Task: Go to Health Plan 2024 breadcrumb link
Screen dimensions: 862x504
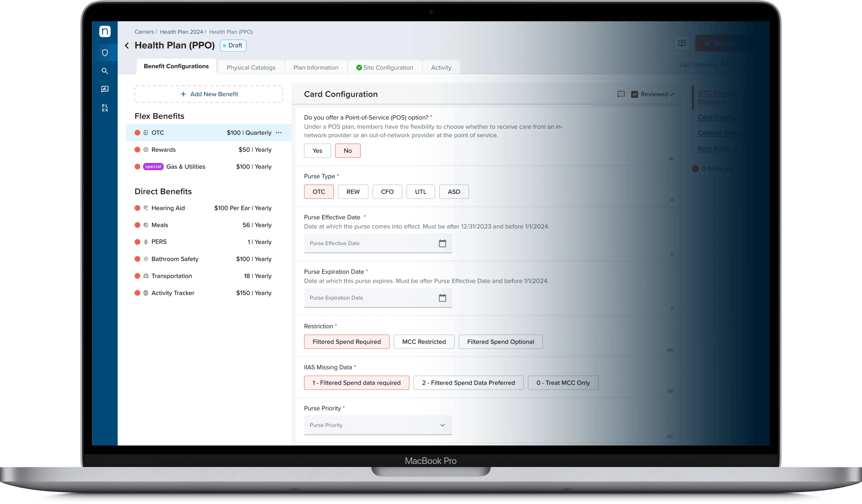Action: point(181,32)
